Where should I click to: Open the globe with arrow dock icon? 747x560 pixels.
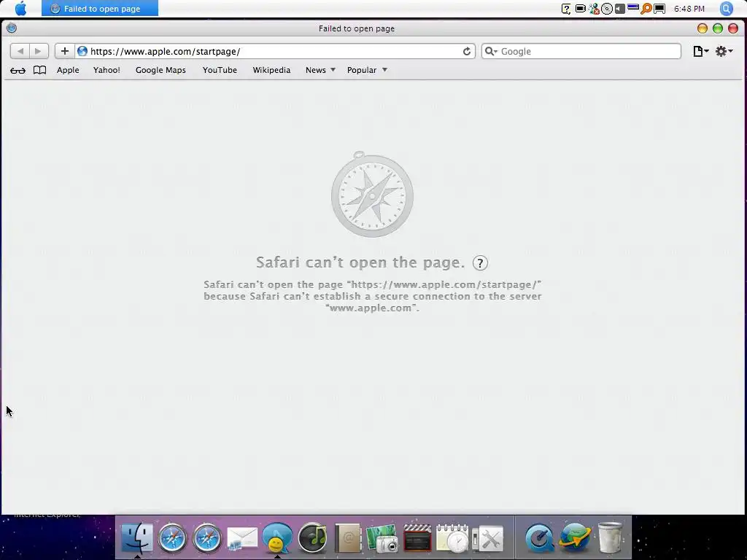pyautogui.click(x=575, y=538)
